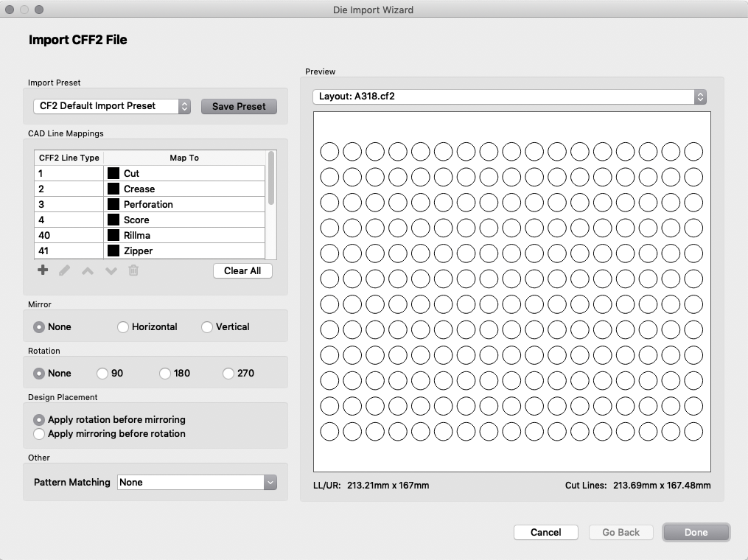This screenshot has height=560, width=748.
Task: Select Vertical mirror option
Action: (207, 327)
